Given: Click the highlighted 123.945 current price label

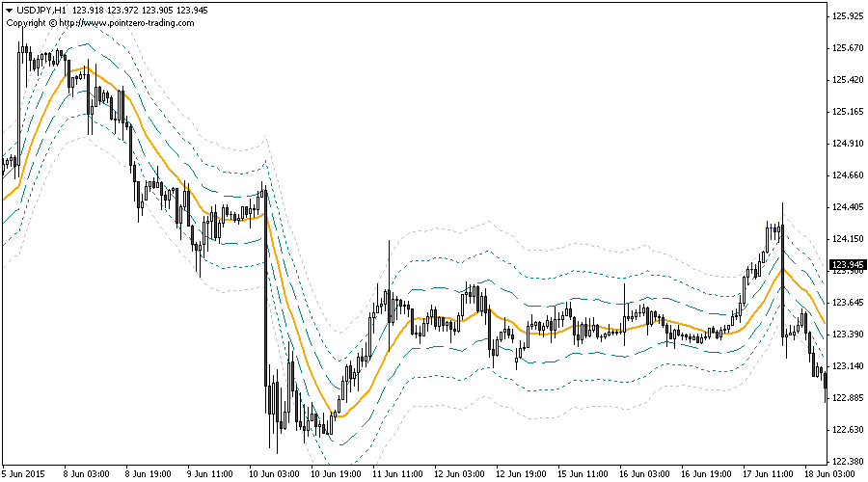Looking at the screenshot, I should 848,264.
